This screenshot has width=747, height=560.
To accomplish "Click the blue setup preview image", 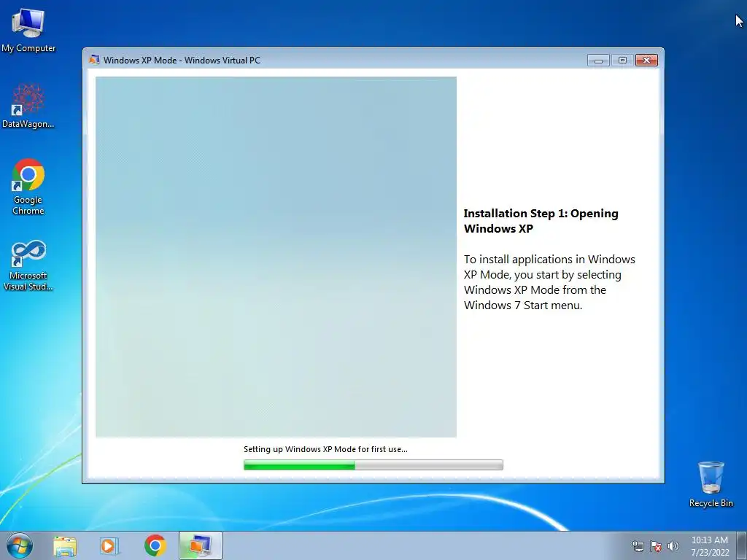I will 276,257.
